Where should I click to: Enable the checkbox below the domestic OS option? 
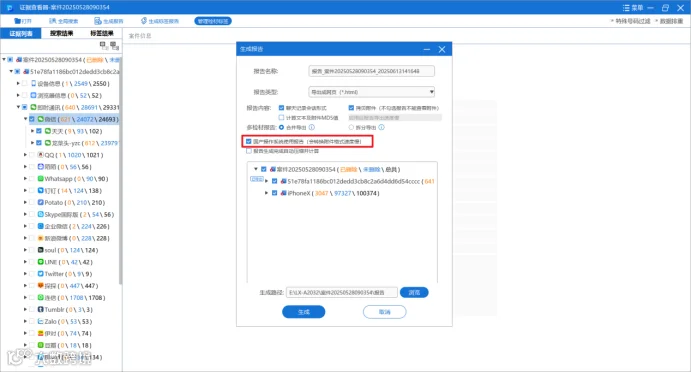248,151
